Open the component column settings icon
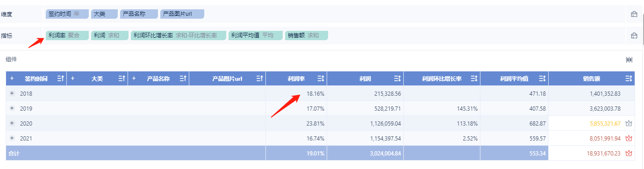Viewport: 644px width, 169px height. (x=629, y=59)
